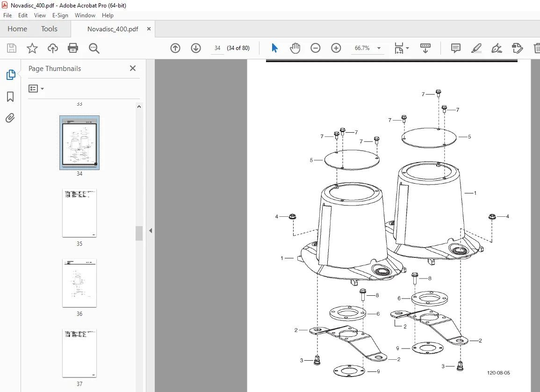Click the 66.7% zoom value field

(x=362, y=48)
